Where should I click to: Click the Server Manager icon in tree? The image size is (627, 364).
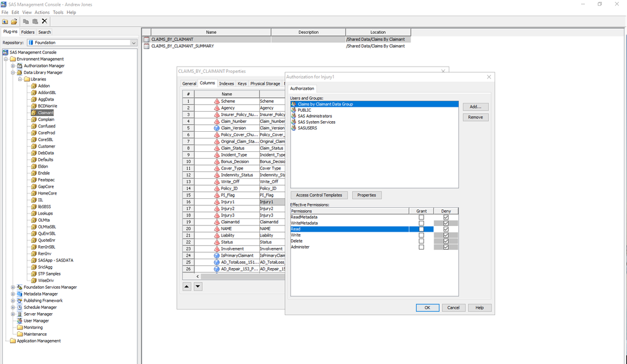pos(19,314)
